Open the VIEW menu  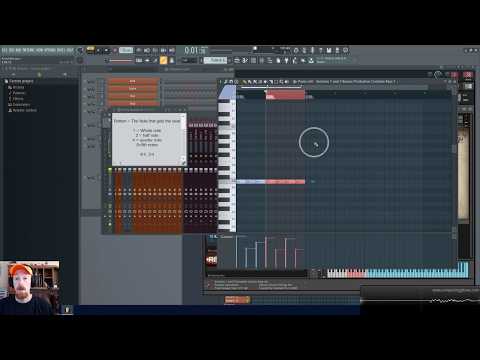40,50
